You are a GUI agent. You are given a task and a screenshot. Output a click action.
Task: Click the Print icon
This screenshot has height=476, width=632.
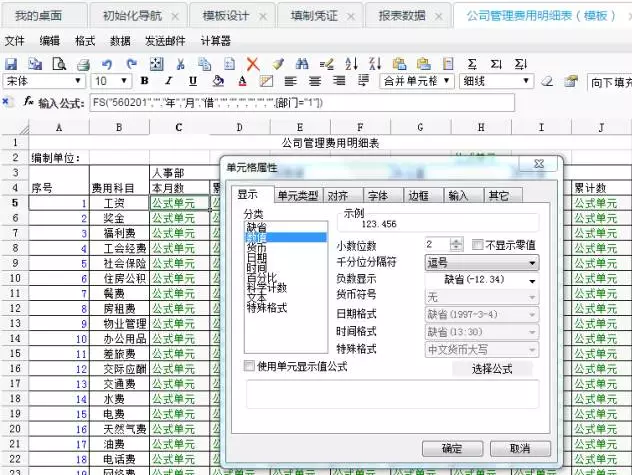pyautogui.click(x=83, y=64)
